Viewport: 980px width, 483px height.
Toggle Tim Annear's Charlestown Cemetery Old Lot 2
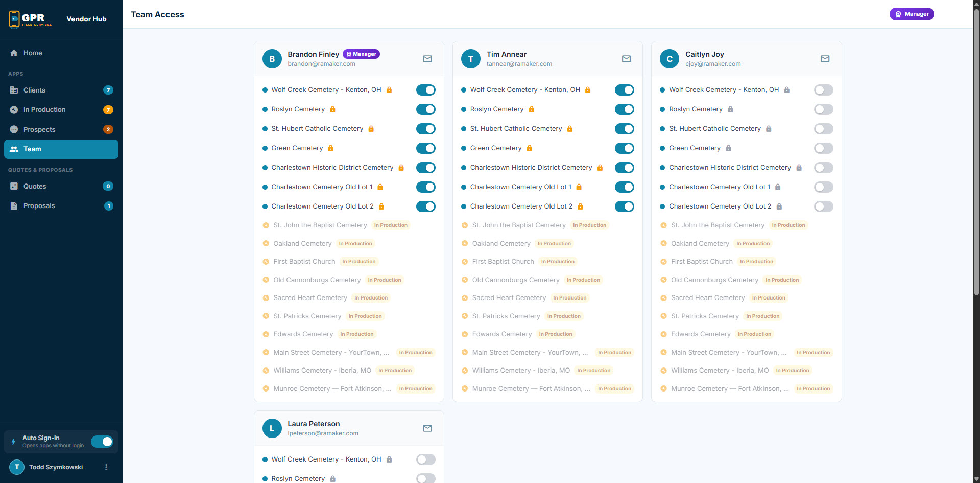tap(624, 206)
